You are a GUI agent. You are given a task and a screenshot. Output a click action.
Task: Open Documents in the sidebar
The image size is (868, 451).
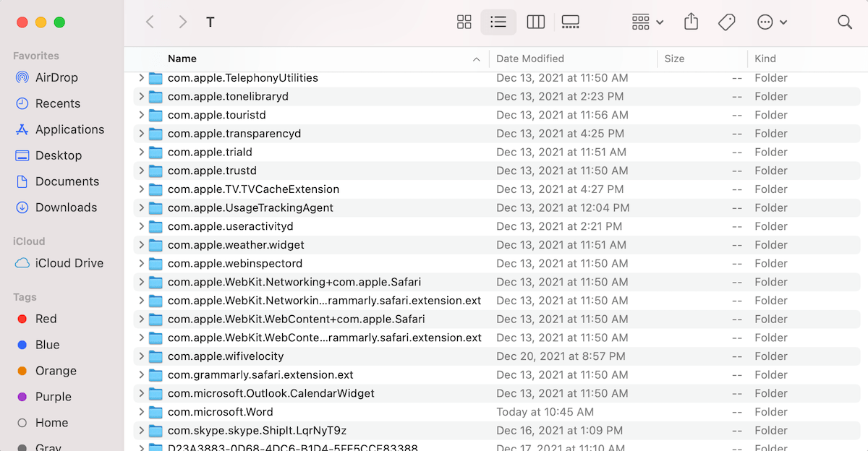click(67, 181)
